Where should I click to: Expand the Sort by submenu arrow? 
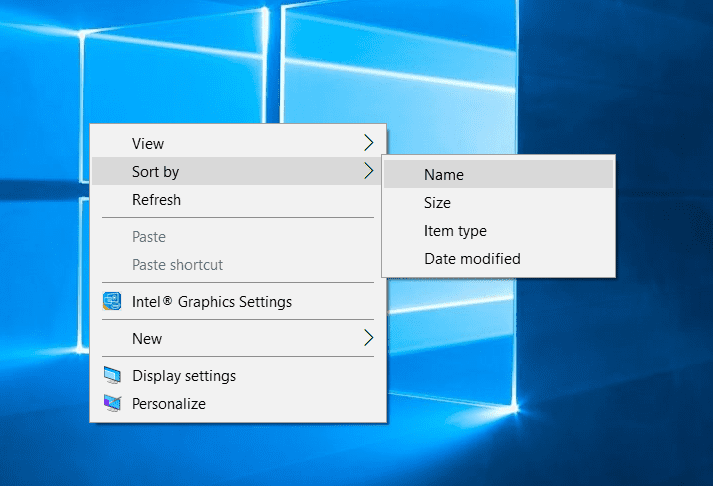click(x=369, y=171)
